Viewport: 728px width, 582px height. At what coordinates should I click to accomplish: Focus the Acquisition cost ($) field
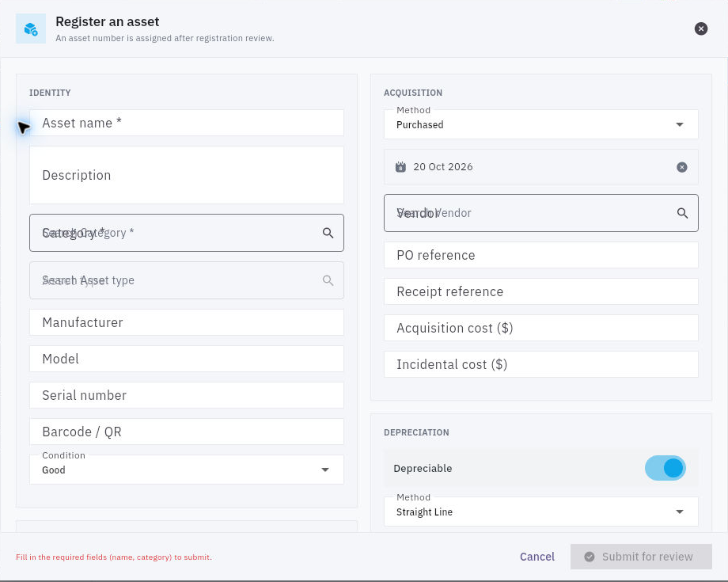[x=541, y=328]
